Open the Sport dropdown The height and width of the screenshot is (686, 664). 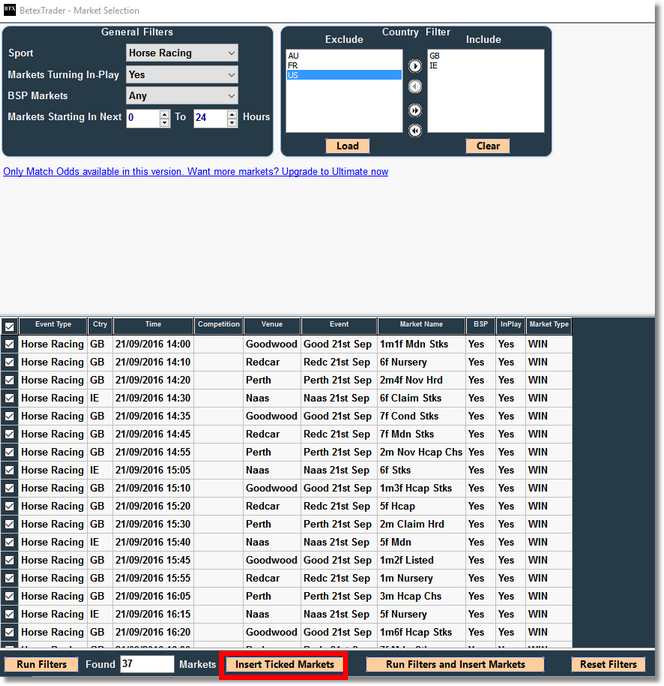[182, 53]
